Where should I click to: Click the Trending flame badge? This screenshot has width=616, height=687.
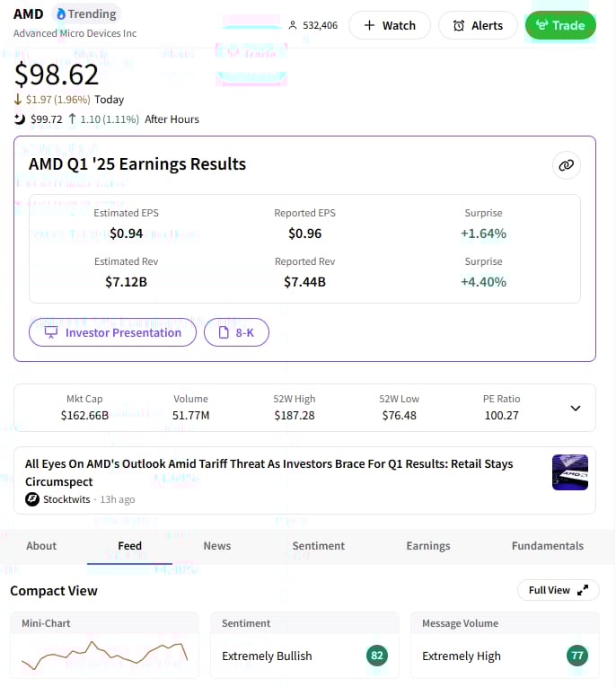click(86, 13)
